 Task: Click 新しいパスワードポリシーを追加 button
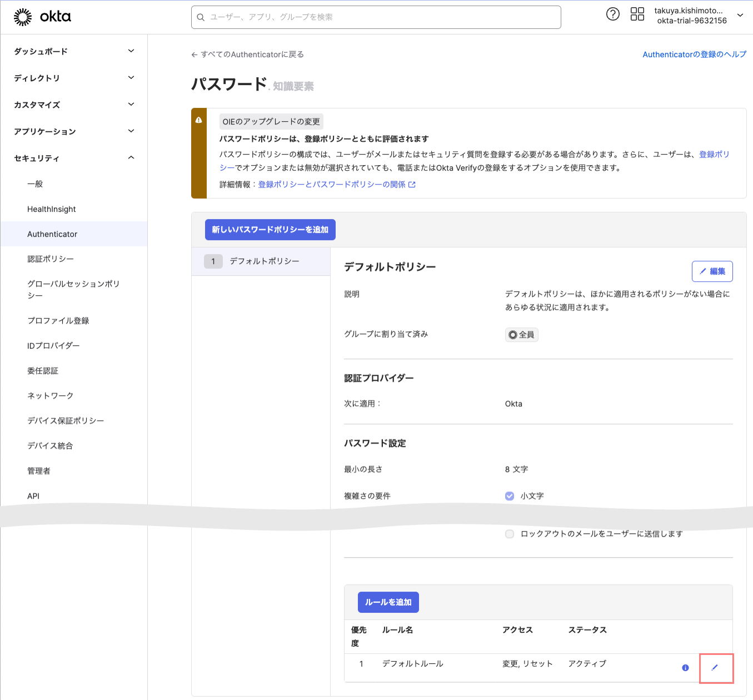[270, 230]
